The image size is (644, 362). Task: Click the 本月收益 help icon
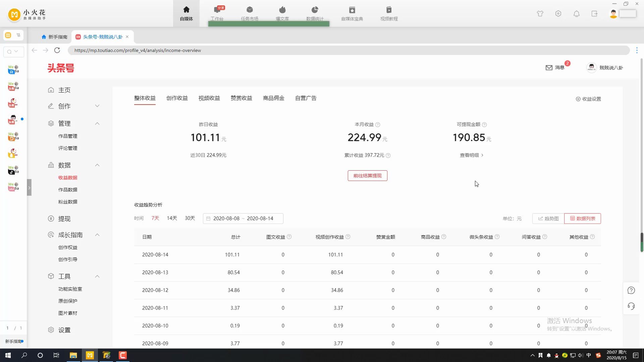click(378, 125)
